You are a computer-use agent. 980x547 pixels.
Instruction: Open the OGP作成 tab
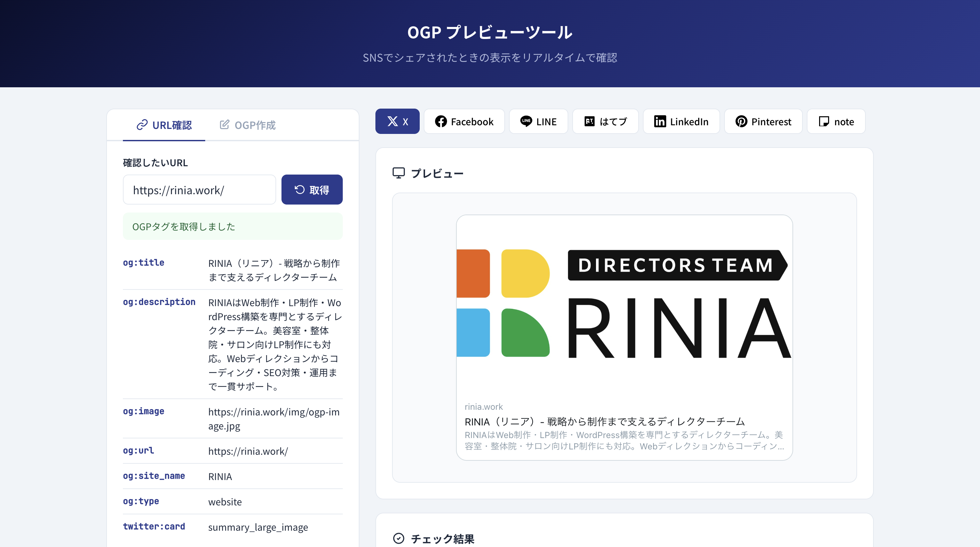247,125
